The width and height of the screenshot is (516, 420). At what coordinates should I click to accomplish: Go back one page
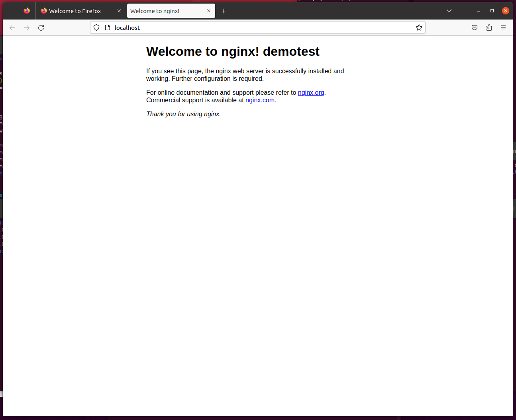click(12, 27)
